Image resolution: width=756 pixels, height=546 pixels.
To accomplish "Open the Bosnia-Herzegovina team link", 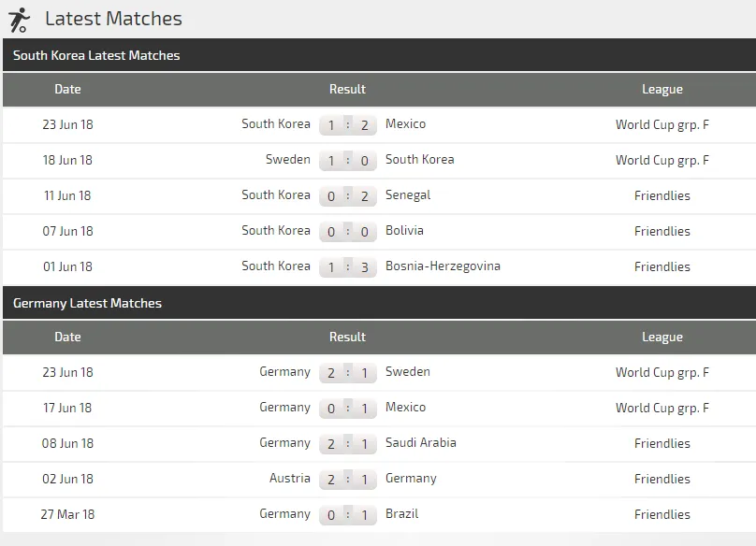I will pos(443,266).
